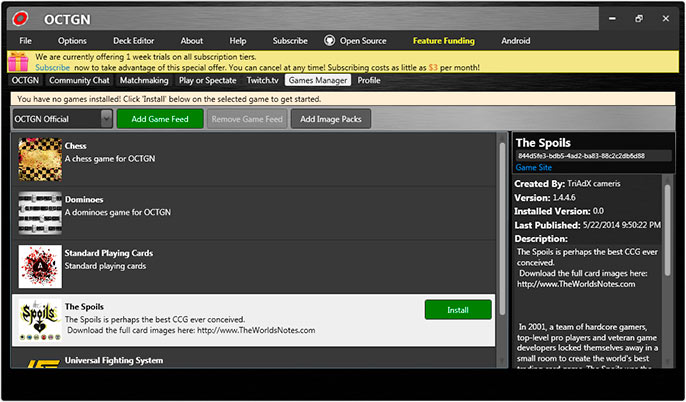Screen dimensions: 686x402
Task: Open the Subscribe menu item
Action: click(x=290, y=41)
